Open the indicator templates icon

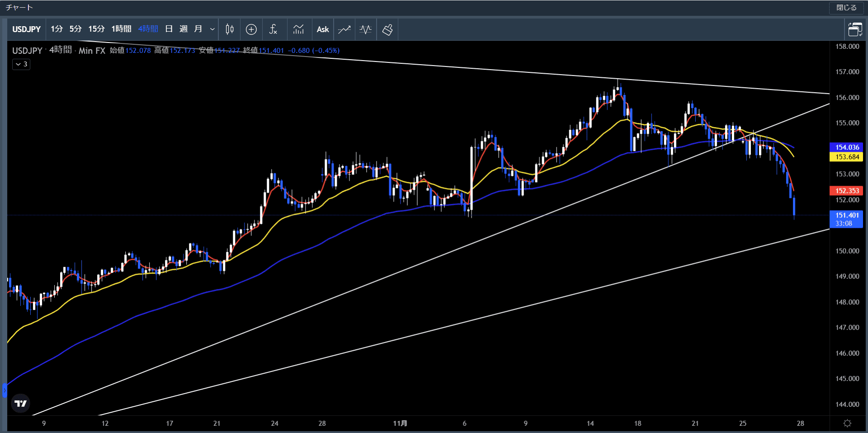(x=298, y=29)
